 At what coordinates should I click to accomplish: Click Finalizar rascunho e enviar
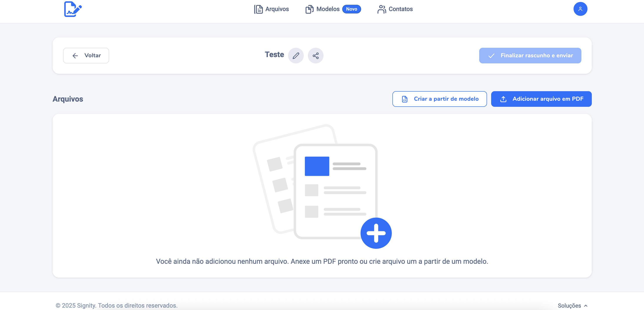click(x=530, y=55)
